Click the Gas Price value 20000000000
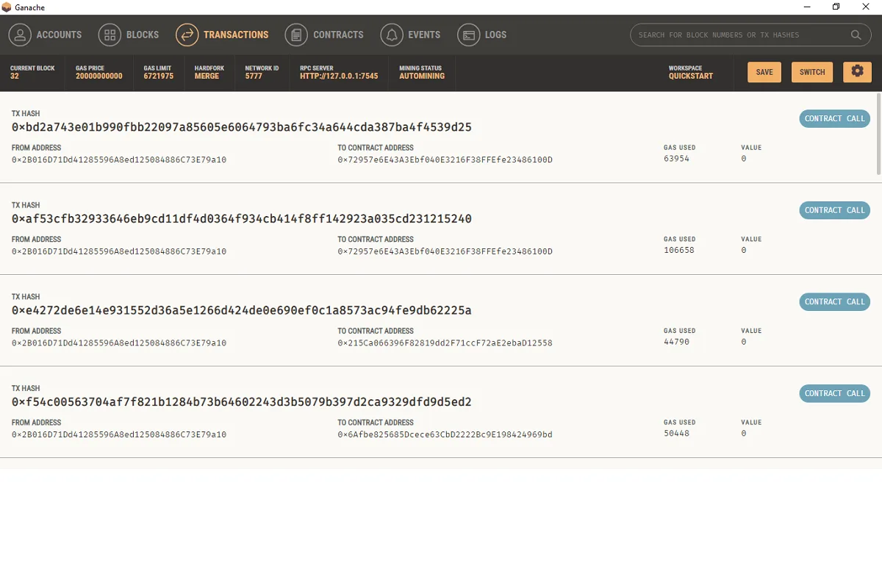The width and height of the screenshot is (882, 588). tap(99, 76)
